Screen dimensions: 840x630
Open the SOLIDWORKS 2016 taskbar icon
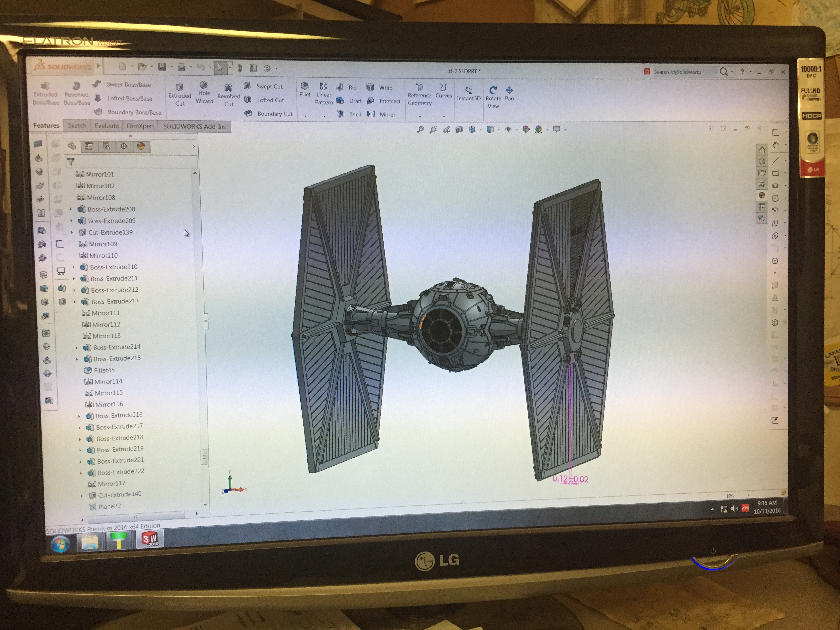(x=150, y=539)
